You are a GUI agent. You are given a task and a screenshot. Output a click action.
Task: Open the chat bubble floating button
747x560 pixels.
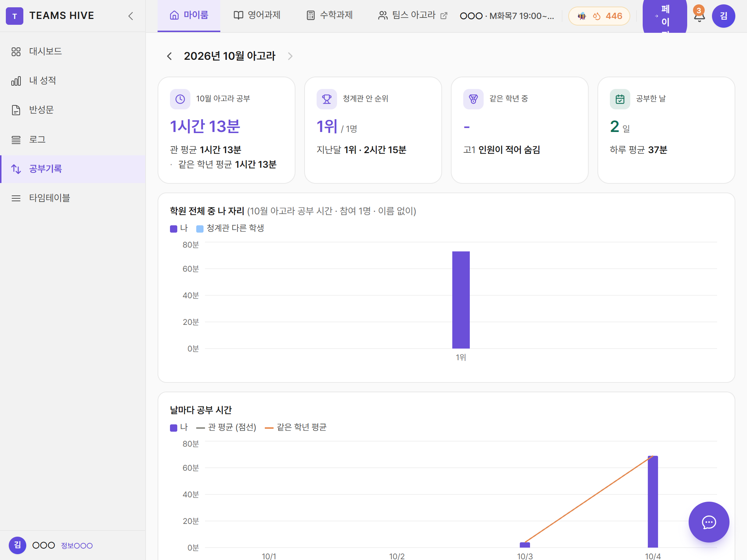[709, 522]
